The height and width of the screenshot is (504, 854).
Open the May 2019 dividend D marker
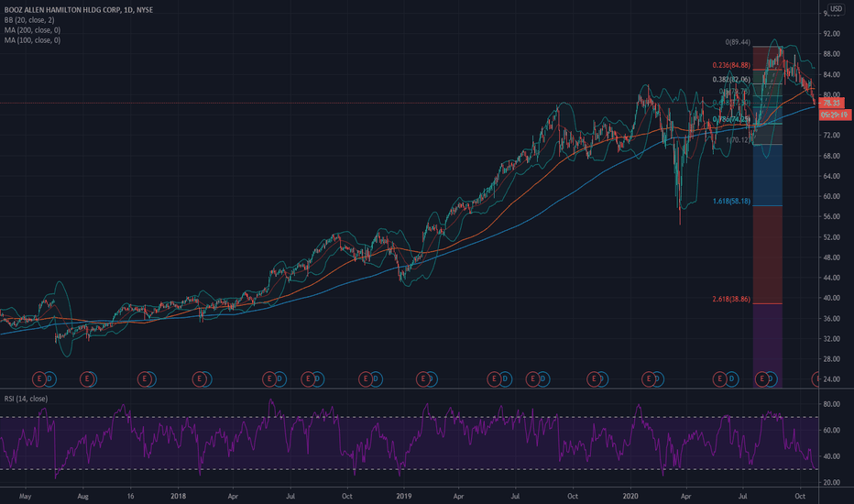[x=505, y=378]
